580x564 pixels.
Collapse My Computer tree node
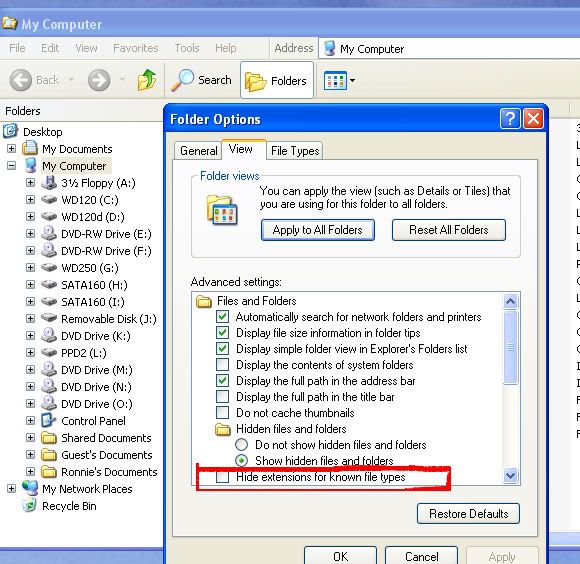tap(11, 166)
